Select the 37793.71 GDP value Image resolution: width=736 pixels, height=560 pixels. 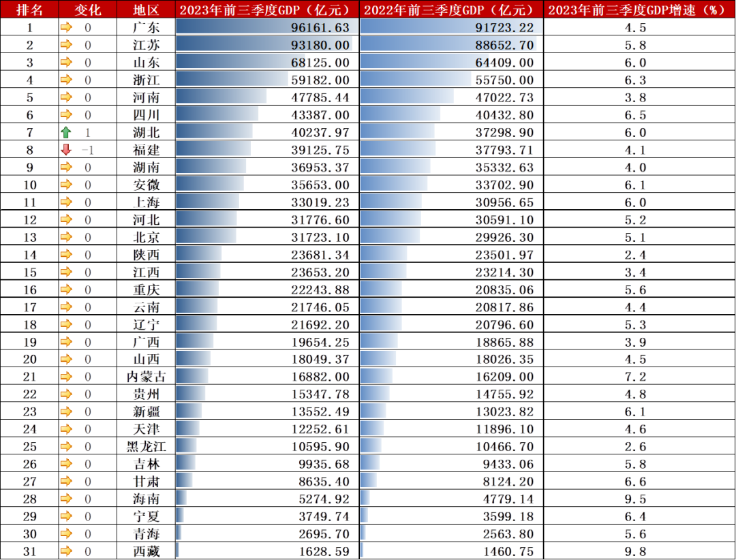pos(504,150)
